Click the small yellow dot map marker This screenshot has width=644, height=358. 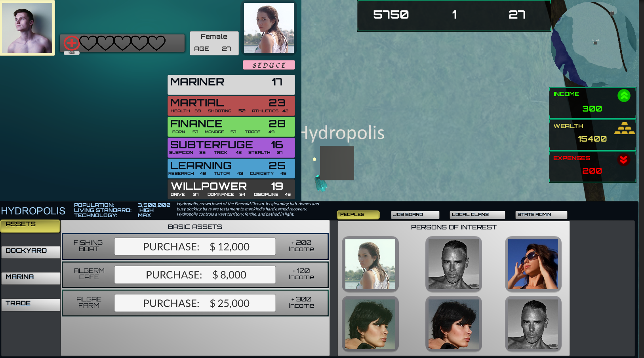[314, 159]
